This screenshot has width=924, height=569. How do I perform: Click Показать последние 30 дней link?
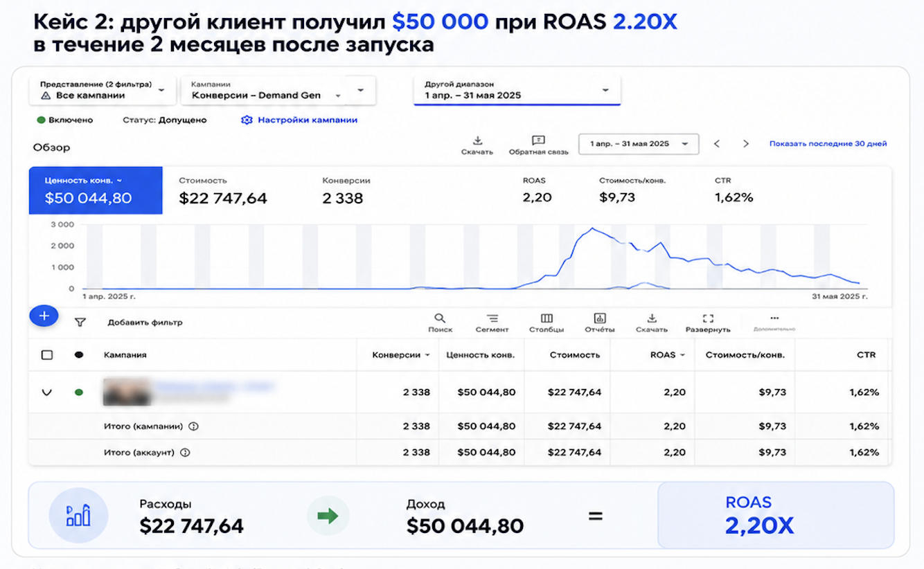tap(828, 144)
